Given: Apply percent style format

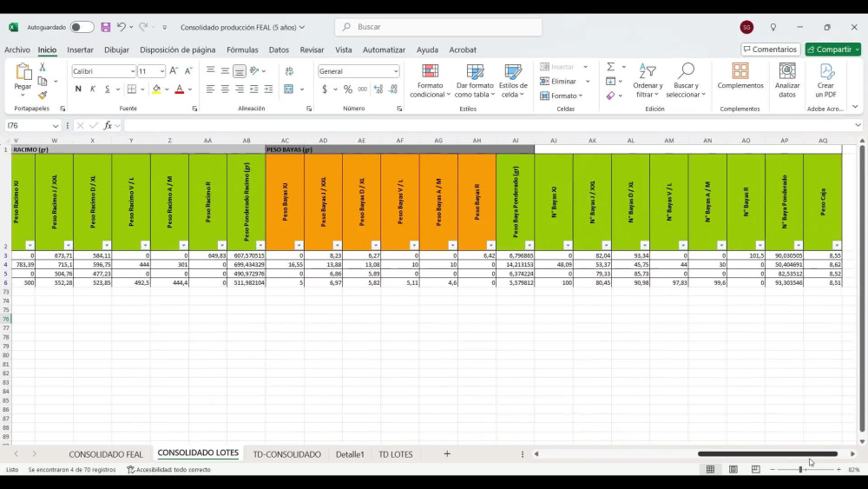Looking at the screenshot, I should 348,89.
